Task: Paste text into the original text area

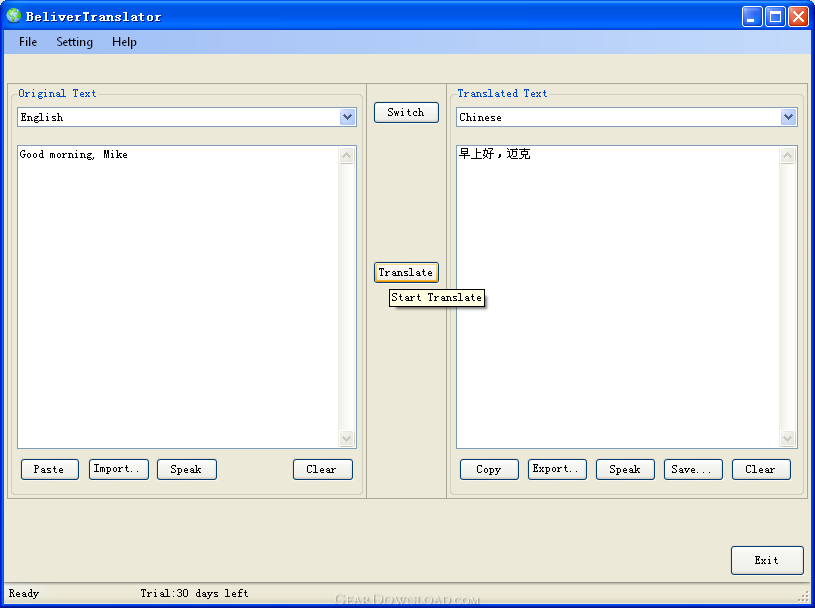Action: coord(49,469)
